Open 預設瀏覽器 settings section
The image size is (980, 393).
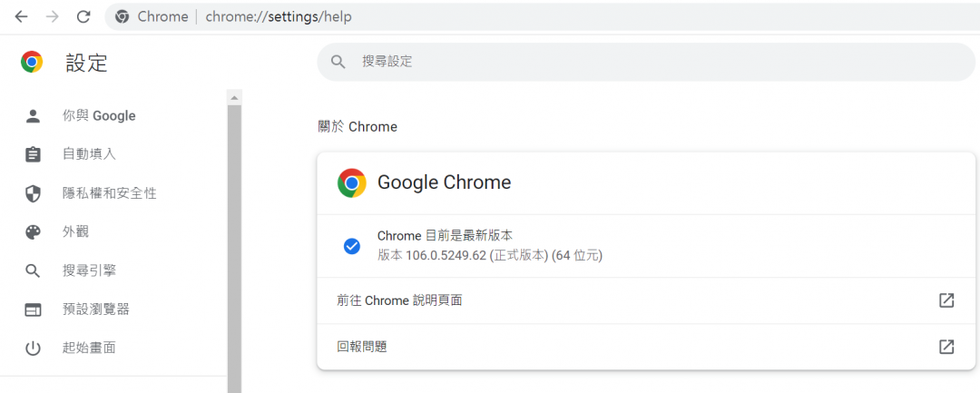point(95,309)
